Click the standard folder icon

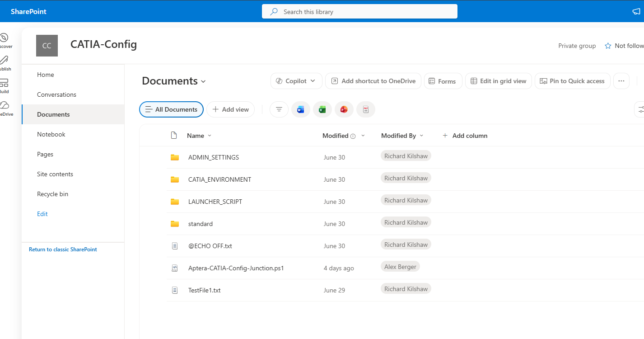pyautogui.click(x=175, y=224)
